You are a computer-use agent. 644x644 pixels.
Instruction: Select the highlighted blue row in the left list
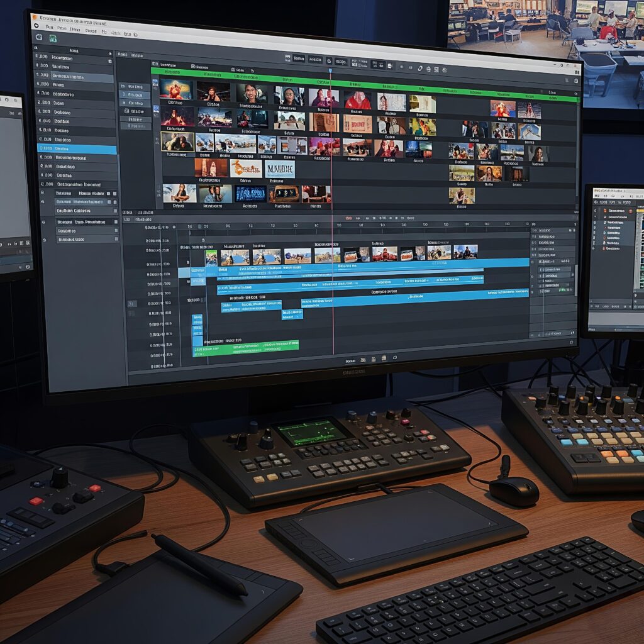coord(77,148)
